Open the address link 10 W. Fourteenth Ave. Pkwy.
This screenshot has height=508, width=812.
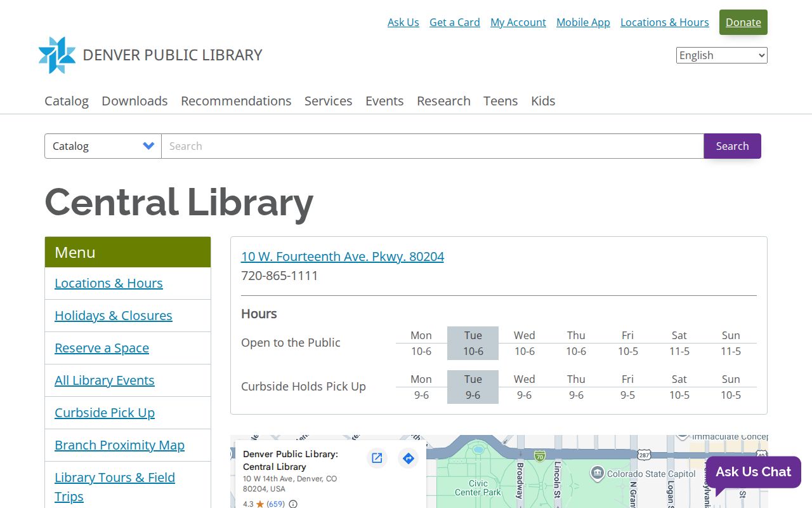coord(343,257)
